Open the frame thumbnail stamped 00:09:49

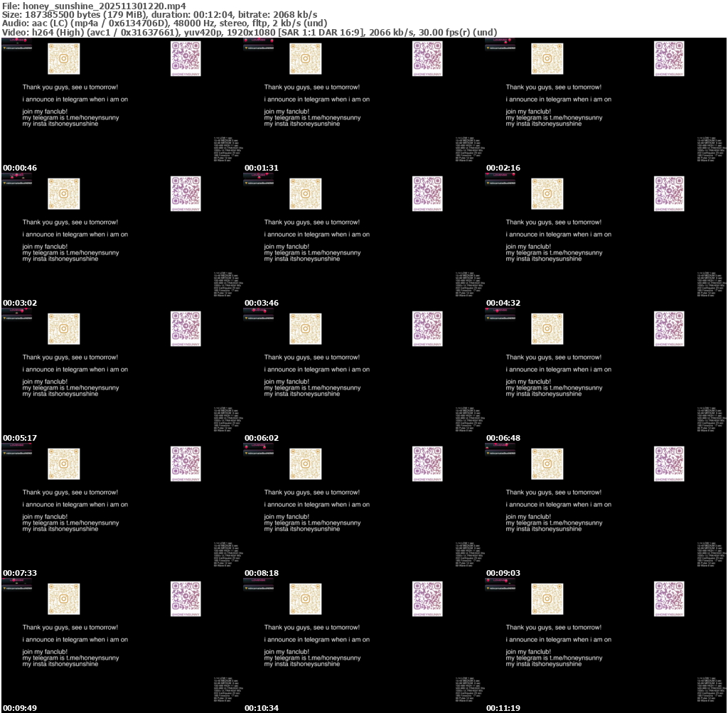122,645
